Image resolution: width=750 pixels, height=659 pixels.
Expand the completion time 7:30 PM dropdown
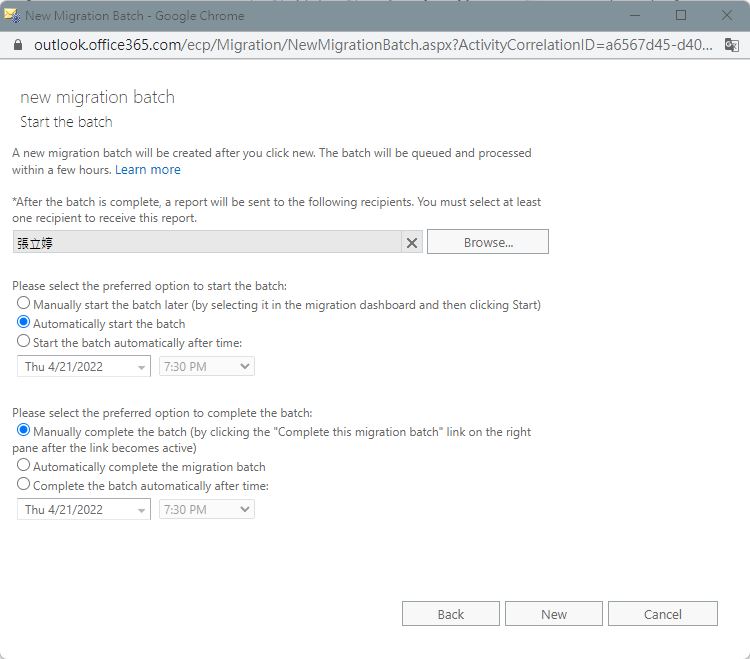(207, 509)
